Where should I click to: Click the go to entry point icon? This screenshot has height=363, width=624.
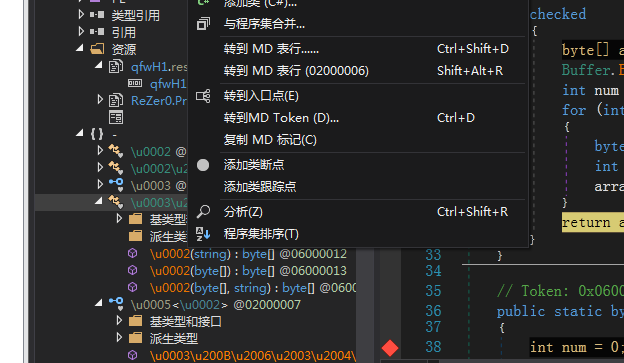pos(203,96)
